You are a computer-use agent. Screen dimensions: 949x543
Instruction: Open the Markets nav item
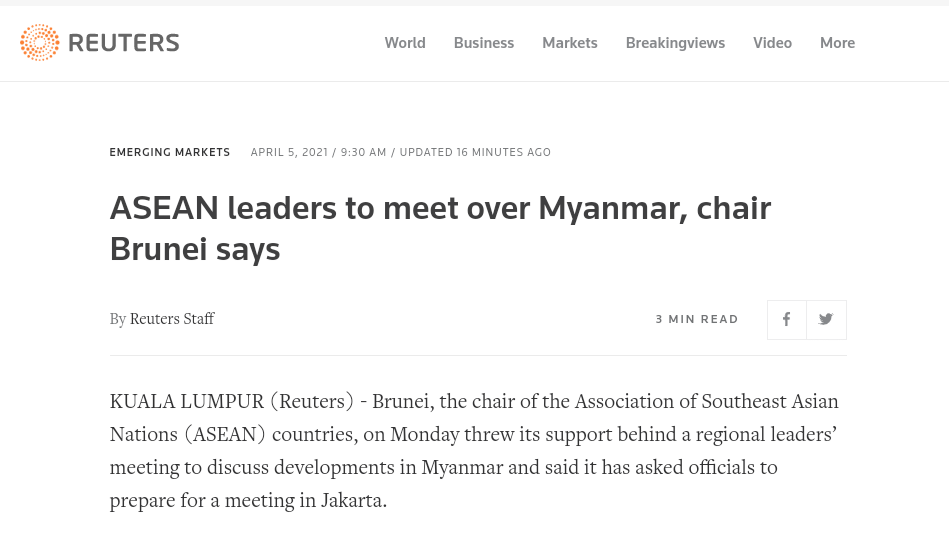[570, 43]
